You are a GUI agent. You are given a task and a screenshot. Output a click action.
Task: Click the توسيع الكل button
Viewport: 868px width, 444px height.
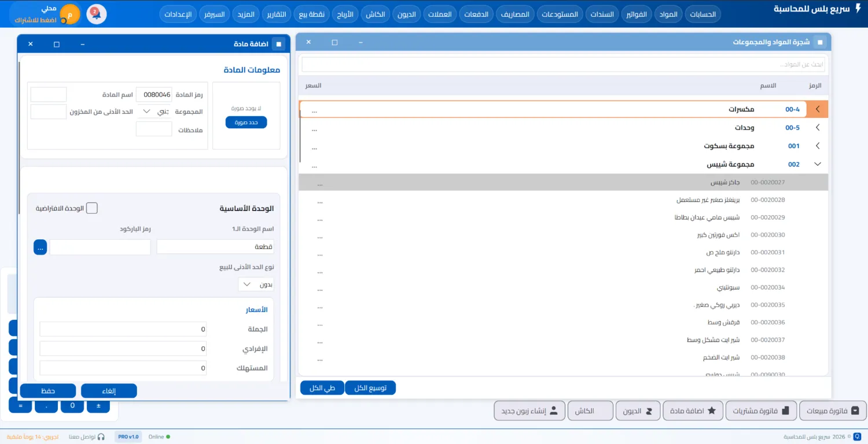[x=370, y=388]
